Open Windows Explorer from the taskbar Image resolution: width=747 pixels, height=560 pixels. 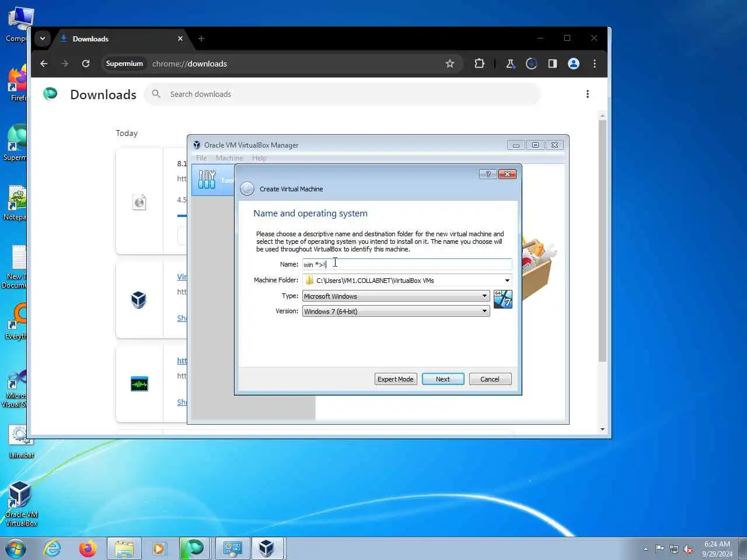click(x=124, y=548)
